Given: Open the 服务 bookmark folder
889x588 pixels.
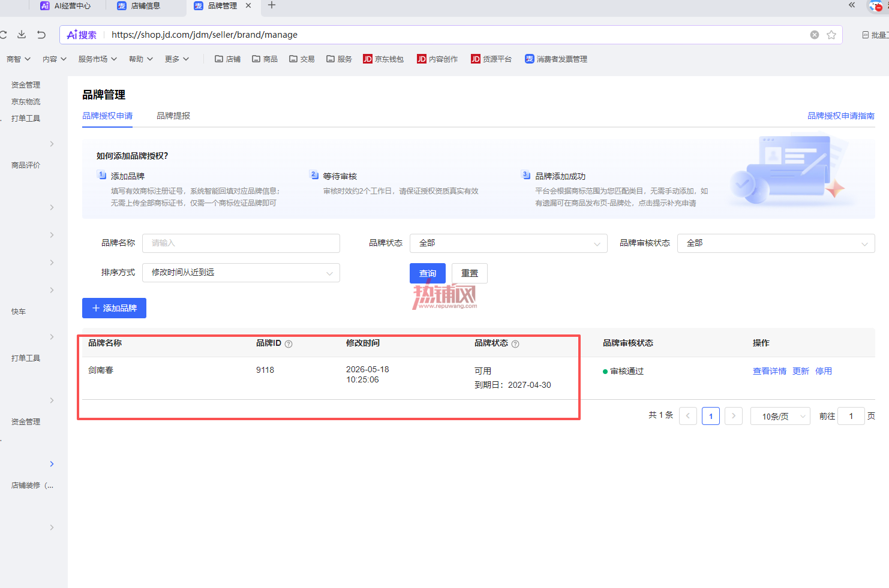Looking at the screenshot, I should click(x=340, y=59).
